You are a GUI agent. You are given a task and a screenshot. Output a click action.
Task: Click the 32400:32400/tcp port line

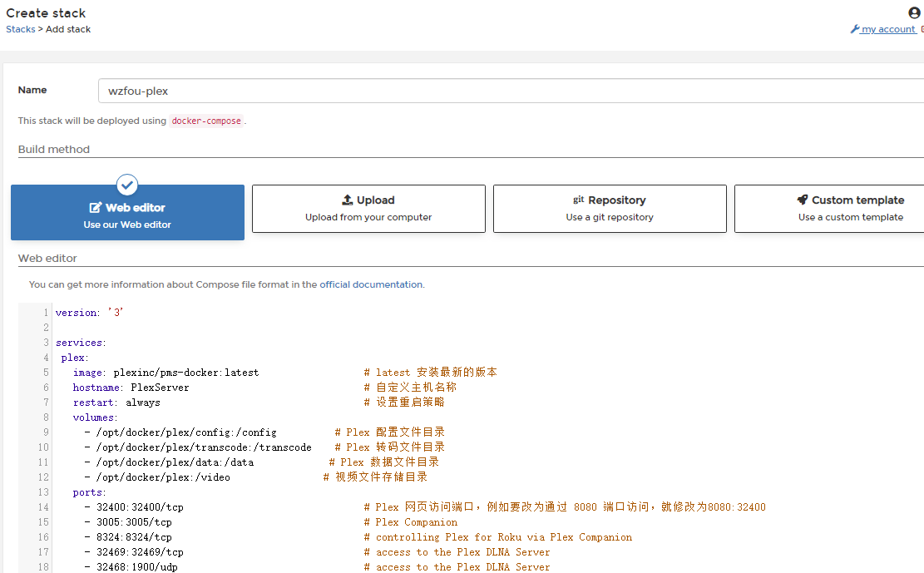tap(134, 507)
